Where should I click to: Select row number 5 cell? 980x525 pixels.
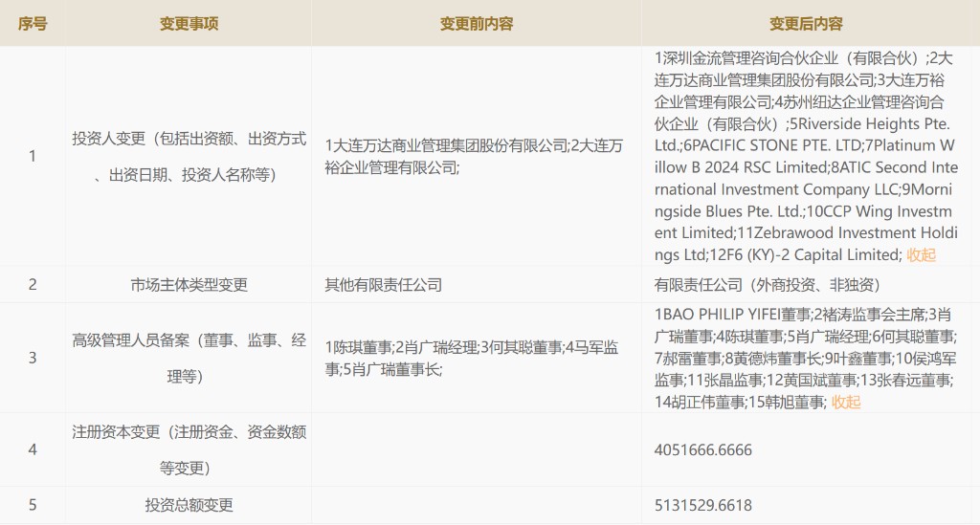pyautogui.click(x=33, y=504)
